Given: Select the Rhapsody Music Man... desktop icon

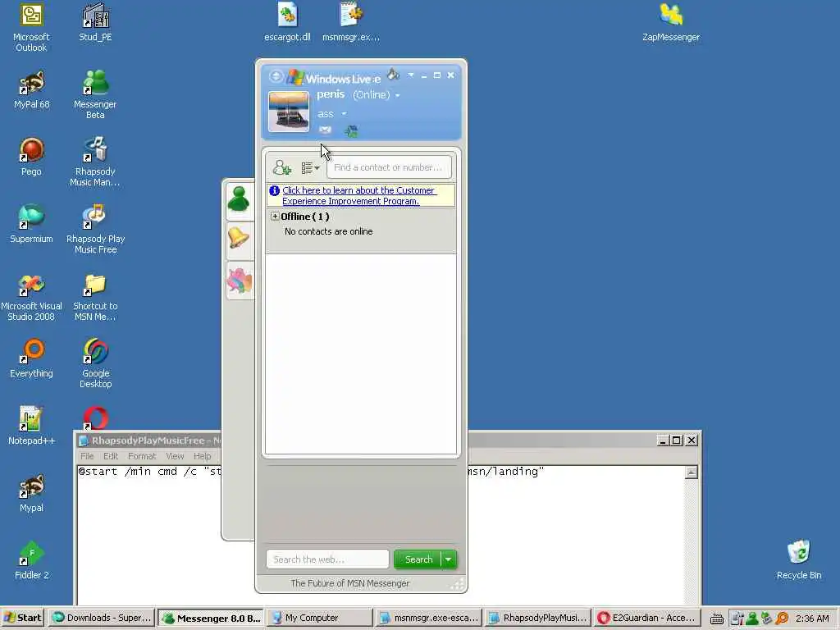Looking at the screenshot, I should coord(95,162).
